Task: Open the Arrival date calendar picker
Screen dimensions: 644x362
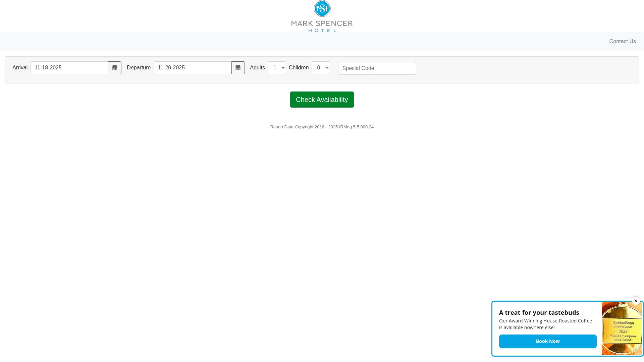Action: [x=115, y=68]
